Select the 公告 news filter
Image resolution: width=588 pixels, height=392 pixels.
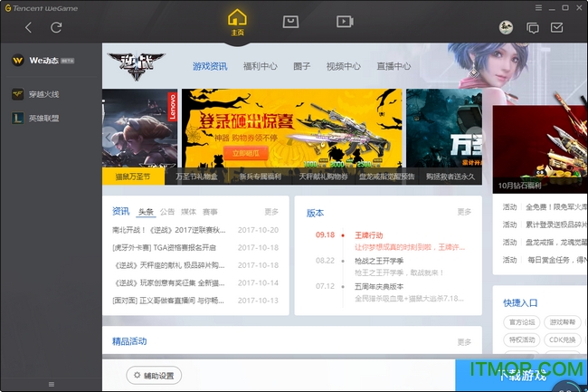167,212
